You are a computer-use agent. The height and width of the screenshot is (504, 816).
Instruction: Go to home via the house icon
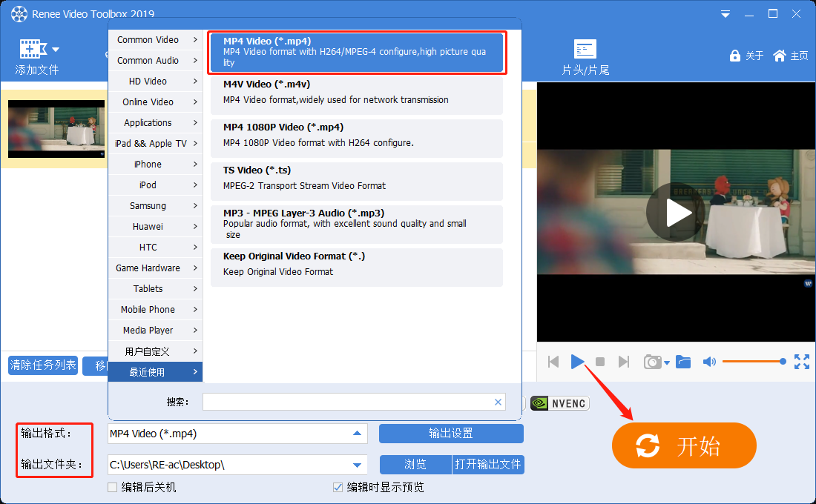click(779, 56)
